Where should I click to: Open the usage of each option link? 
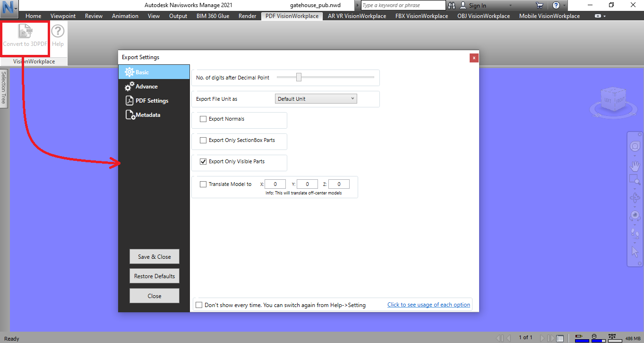click(x=429, y=305)
